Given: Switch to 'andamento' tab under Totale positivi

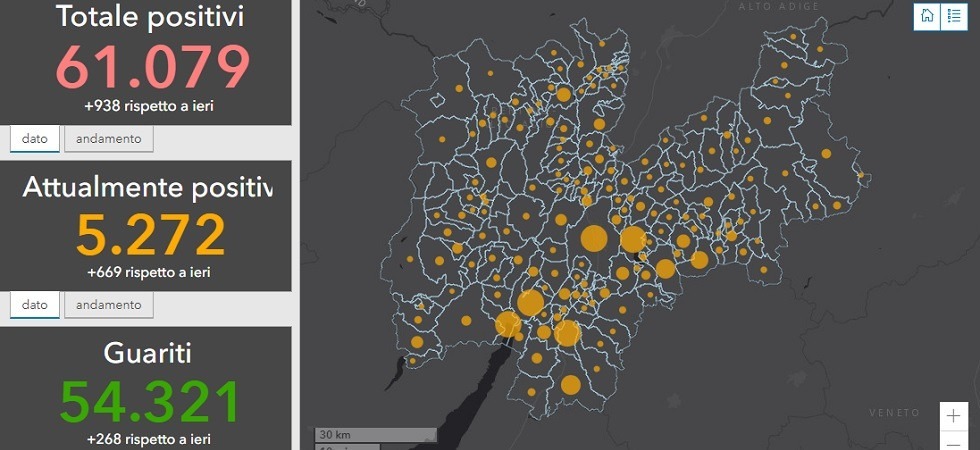Looking at the screenshot, I should click(109, 139).
